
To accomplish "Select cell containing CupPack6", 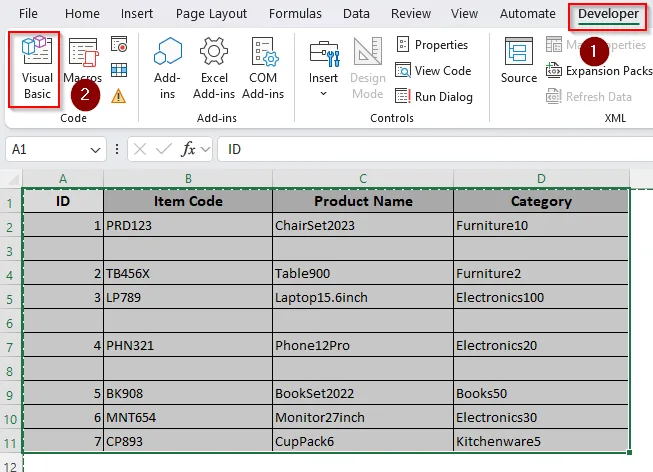I will click(x=363, y=441).
